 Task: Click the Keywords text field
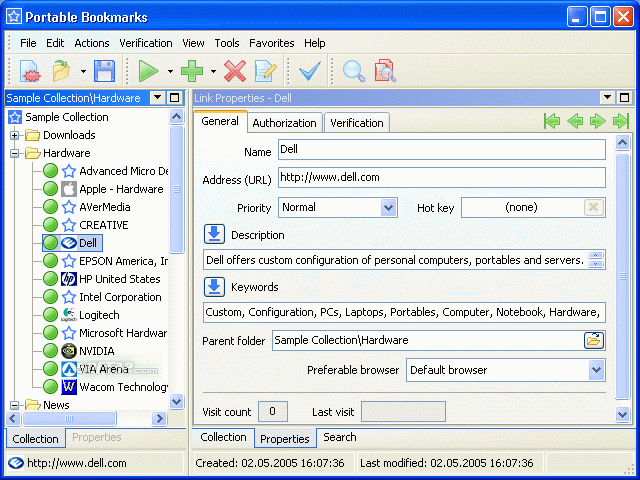404,312
